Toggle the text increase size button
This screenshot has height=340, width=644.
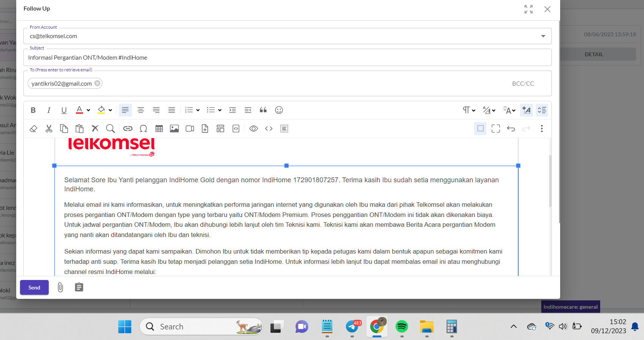527,110
